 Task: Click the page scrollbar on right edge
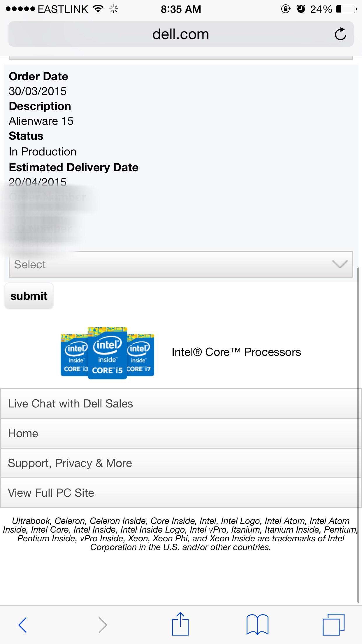(359, 435)
